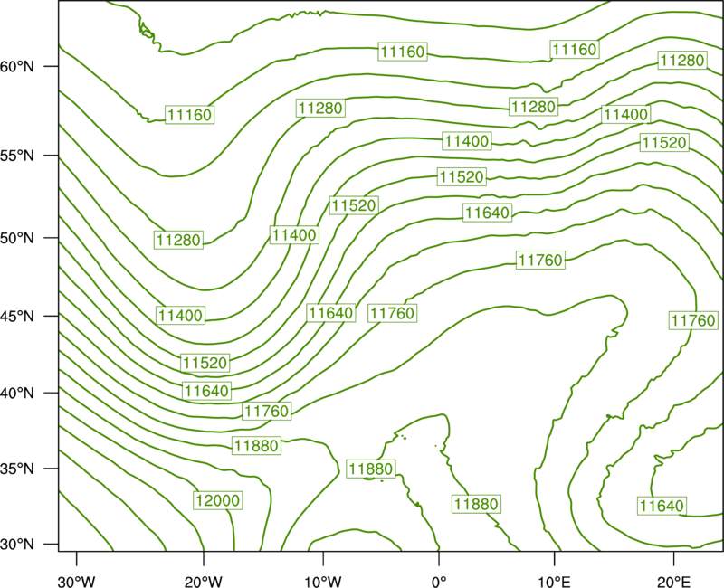This screenshot has width=724, height=588.
Task: Select the 10°E longitude axis label
Action: pos(554,582)
